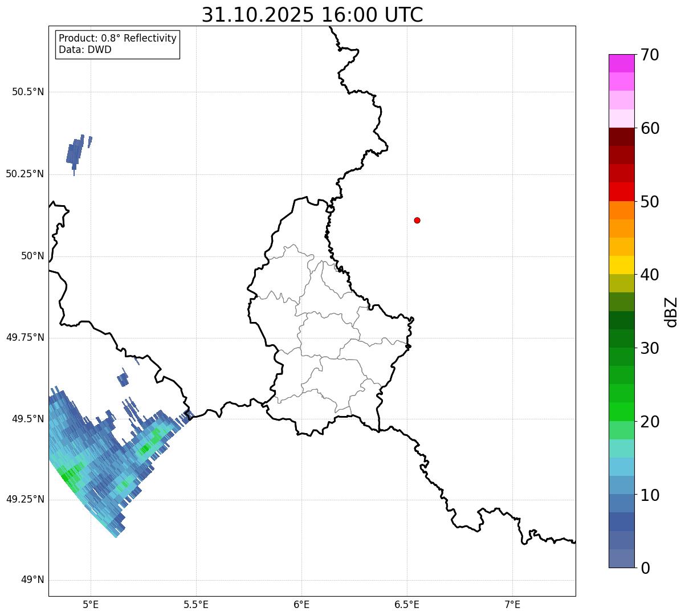Click the 7°E longitude label
685x616 pixels.
point(512,604)
